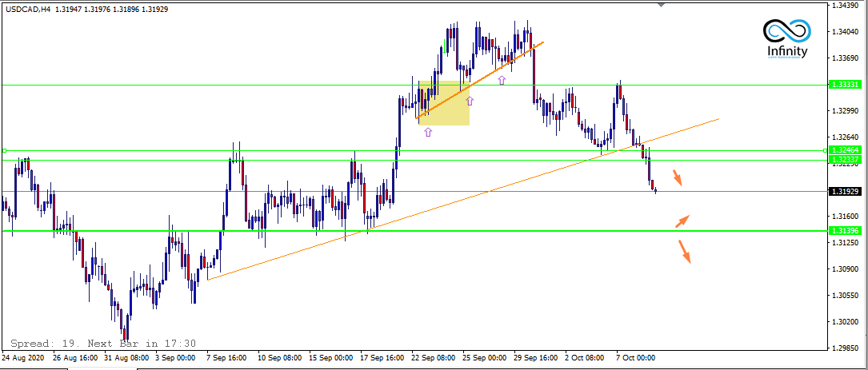This screenshot has width=868, height=370.
Task: Click the 22 Sep 08:00 time label
Action: pyautogui.click(x=435, y=358)
